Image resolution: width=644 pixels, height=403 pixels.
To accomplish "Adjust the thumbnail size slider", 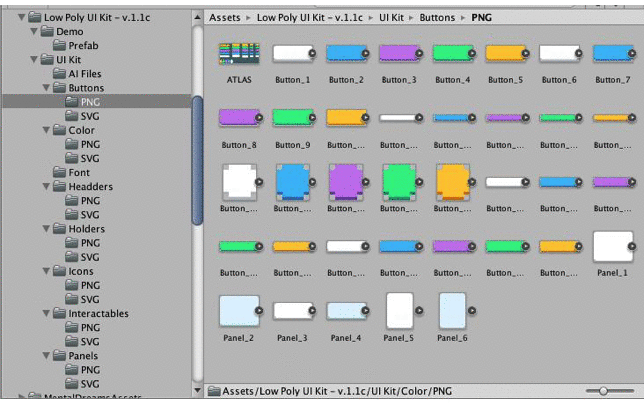I will click(x=603, y=391).
